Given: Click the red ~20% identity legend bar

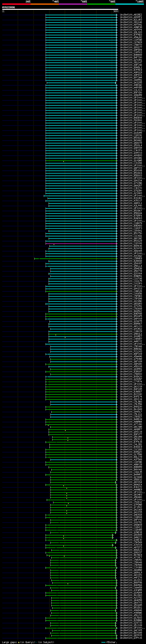Looking at the screenshot, I should (x=16, y=4).
